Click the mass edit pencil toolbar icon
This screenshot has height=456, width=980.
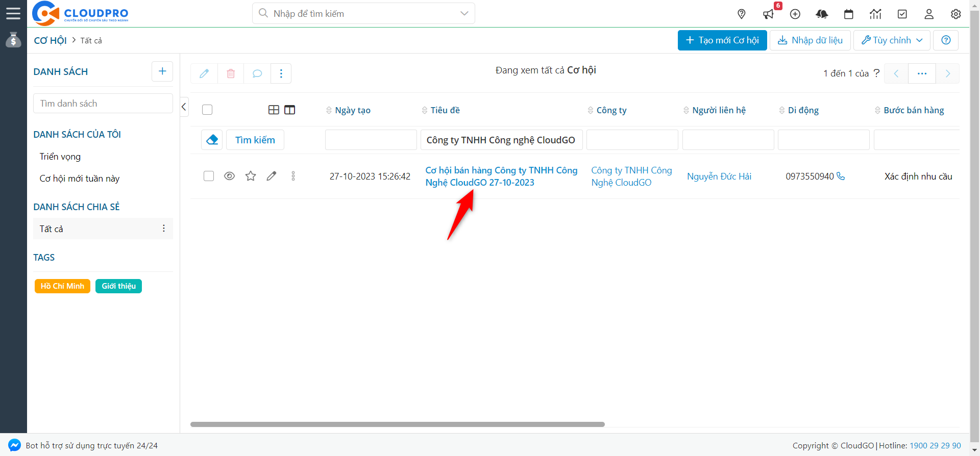click(x=204, y=73)
